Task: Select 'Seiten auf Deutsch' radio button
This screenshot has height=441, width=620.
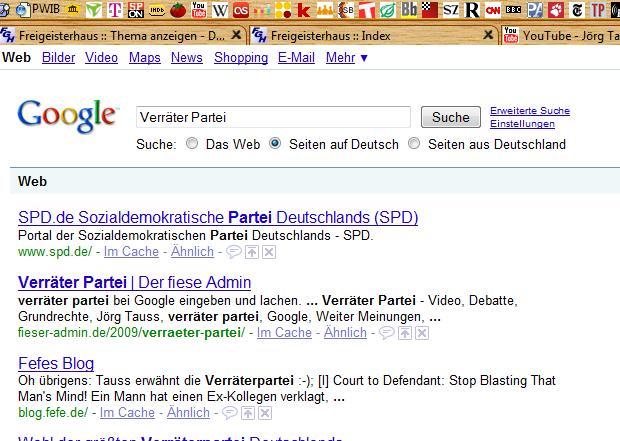Action: tap(275, 143)
